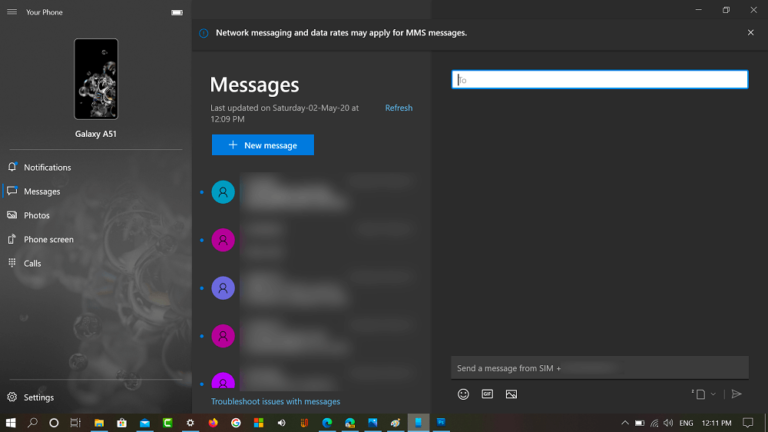
Task: Open the conversation with blue-violet avatar
Action: click(310, 288)
